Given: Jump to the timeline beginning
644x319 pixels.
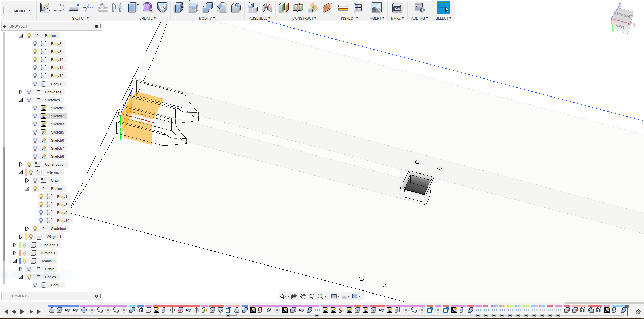Looking at the screenshot, I should pyautogui.click(x=5, y=312).
